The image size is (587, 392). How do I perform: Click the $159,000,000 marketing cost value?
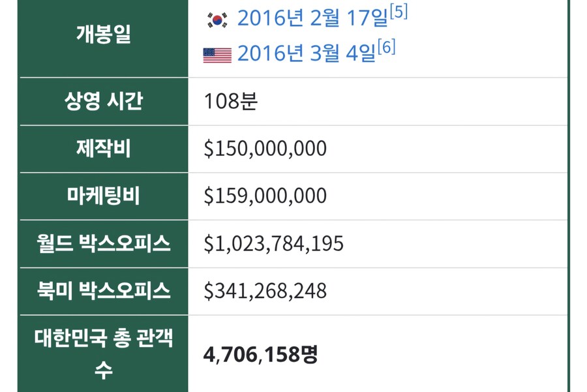click(x=265, y=197)
